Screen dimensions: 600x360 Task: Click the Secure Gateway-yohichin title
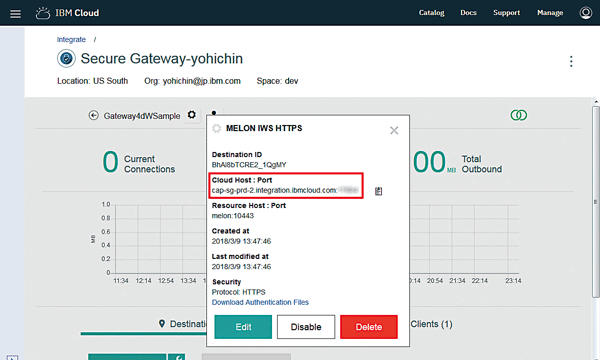[161, 59]
